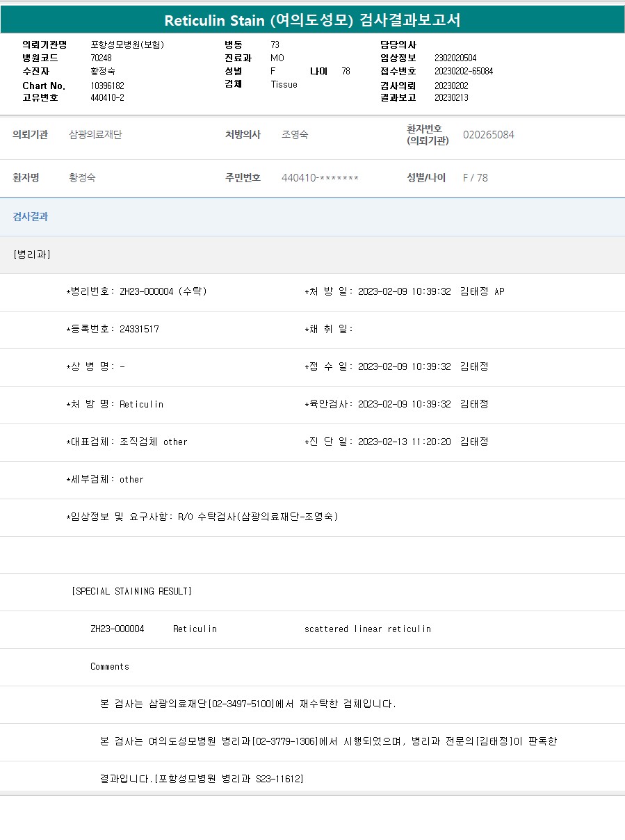Click the 검사결과 section header
625x840 pixels.
[x=31, y=217]
